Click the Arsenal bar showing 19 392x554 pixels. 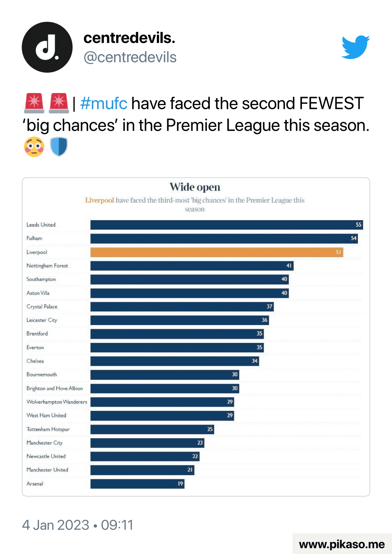(x=137, y=484)
